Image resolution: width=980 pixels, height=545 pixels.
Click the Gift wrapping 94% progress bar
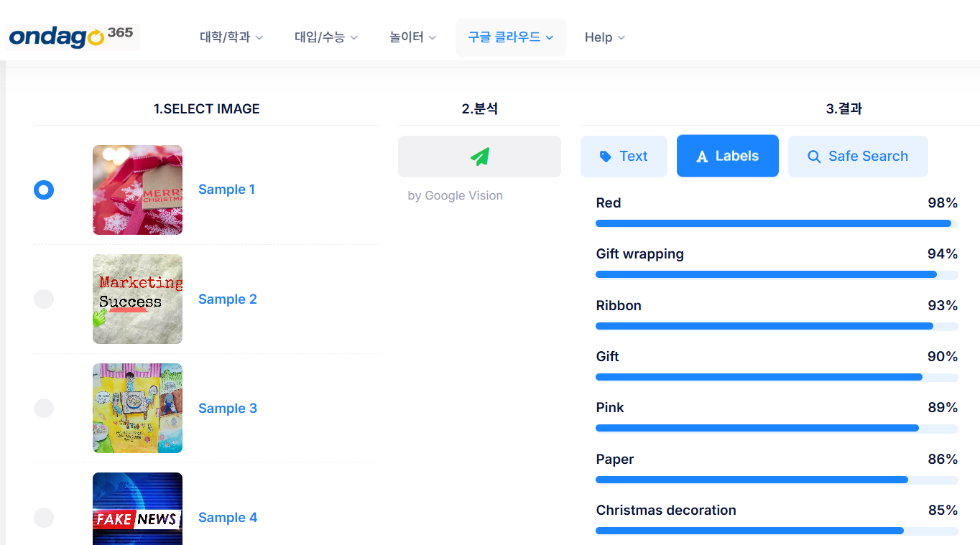click(777, 274)
